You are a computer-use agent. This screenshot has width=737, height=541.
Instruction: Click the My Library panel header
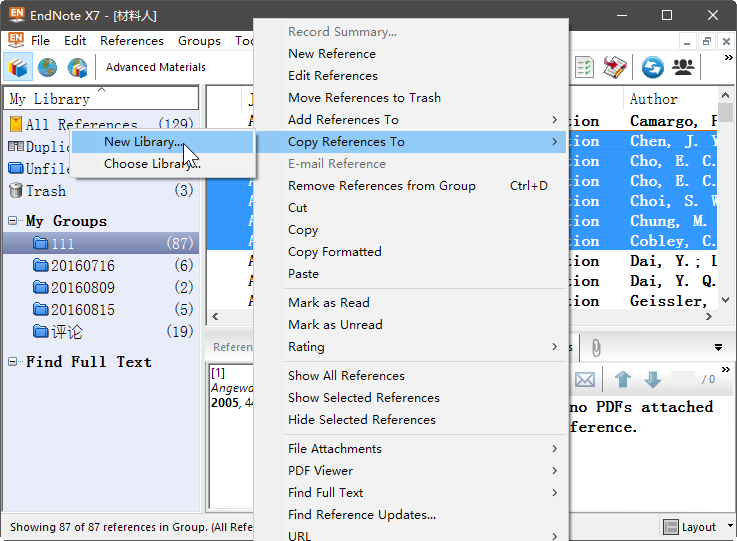pos(101,98)
